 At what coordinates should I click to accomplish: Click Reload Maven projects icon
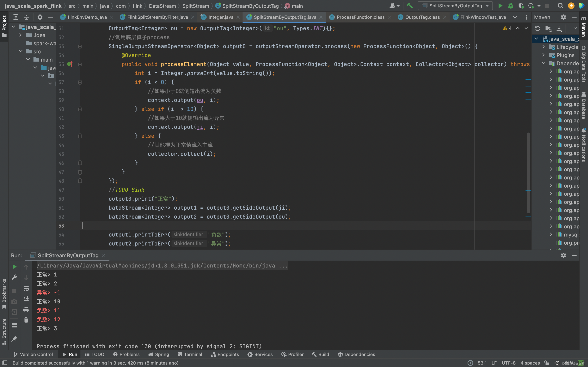tap(538, 29)
